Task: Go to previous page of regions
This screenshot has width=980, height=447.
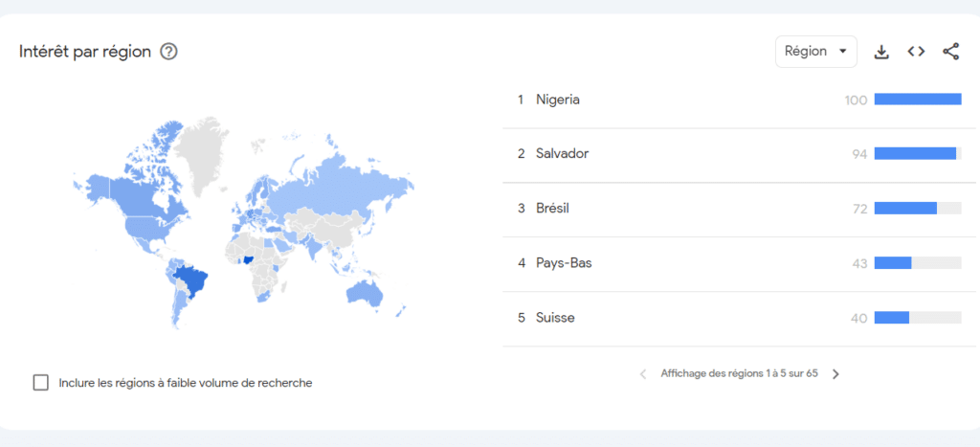Action: click(x=643, y=374)
